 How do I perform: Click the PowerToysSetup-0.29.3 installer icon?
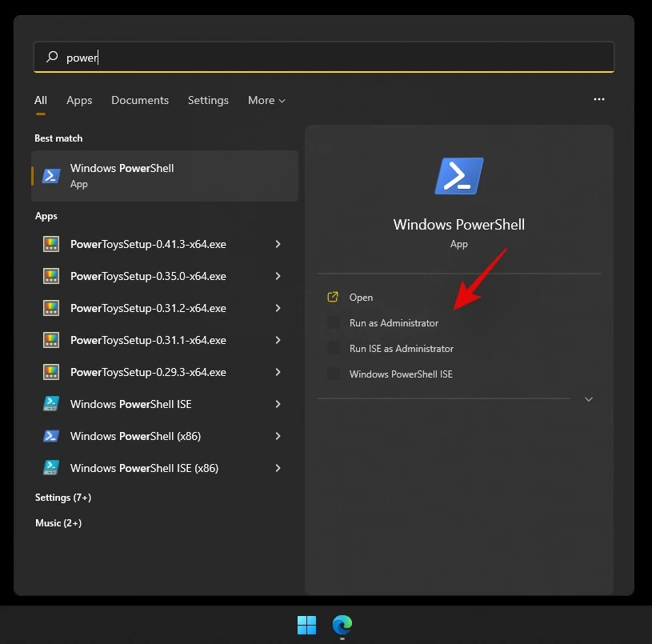51,372
